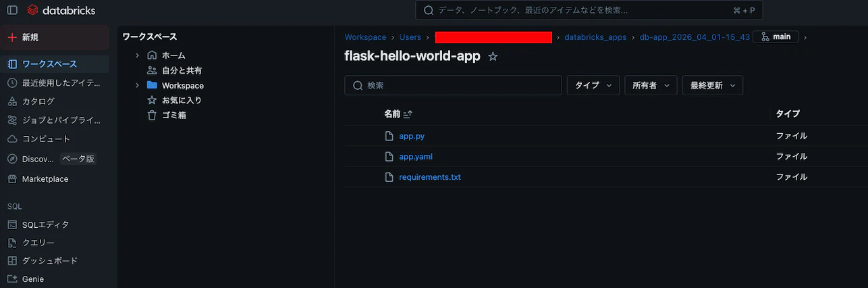
Task: Click the clock icon for recent items
Action: [12, 82]
